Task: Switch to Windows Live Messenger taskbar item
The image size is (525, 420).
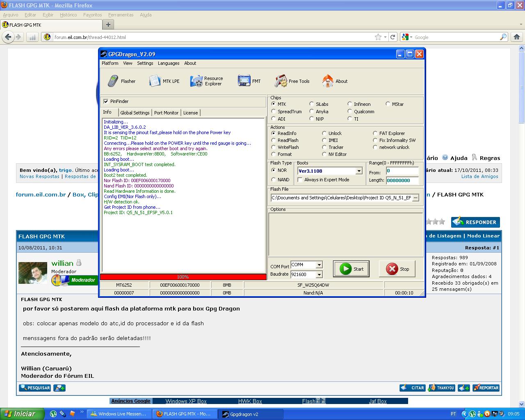Action: [119, 414]
